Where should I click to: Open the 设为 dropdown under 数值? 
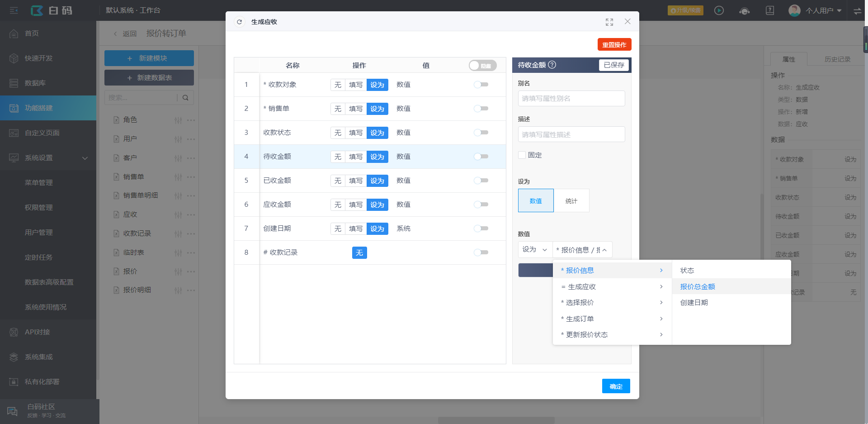[535, 250]
